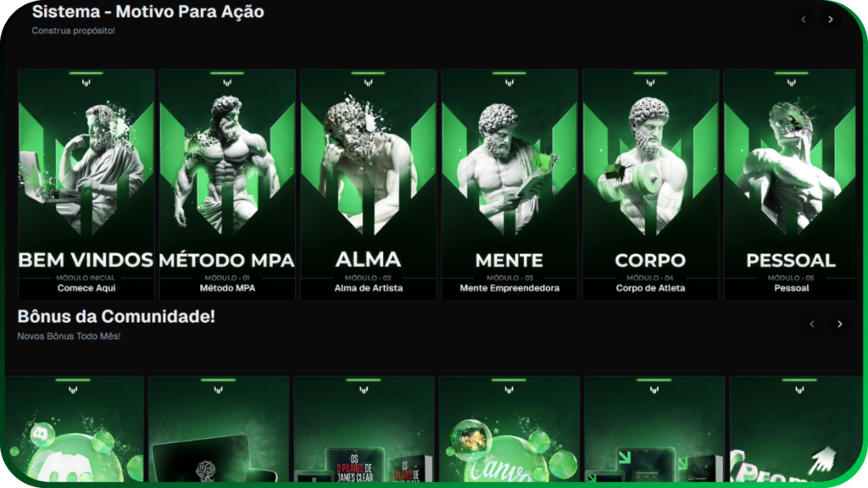Open the bonus card with hand cursor

click(796, 430)
